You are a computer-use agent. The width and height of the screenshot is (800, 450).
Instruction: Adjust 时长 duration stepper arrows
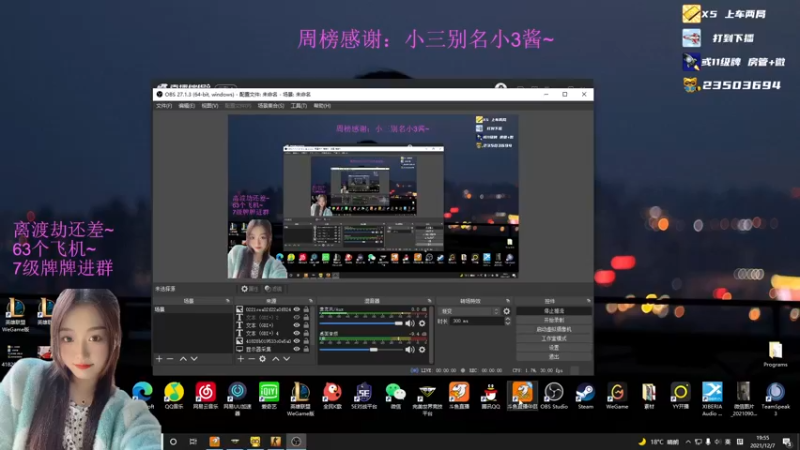coord(508,321)
